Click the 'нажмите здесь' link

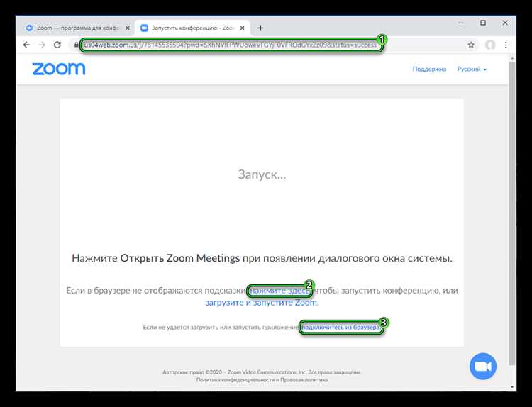(x=279, y=291)
